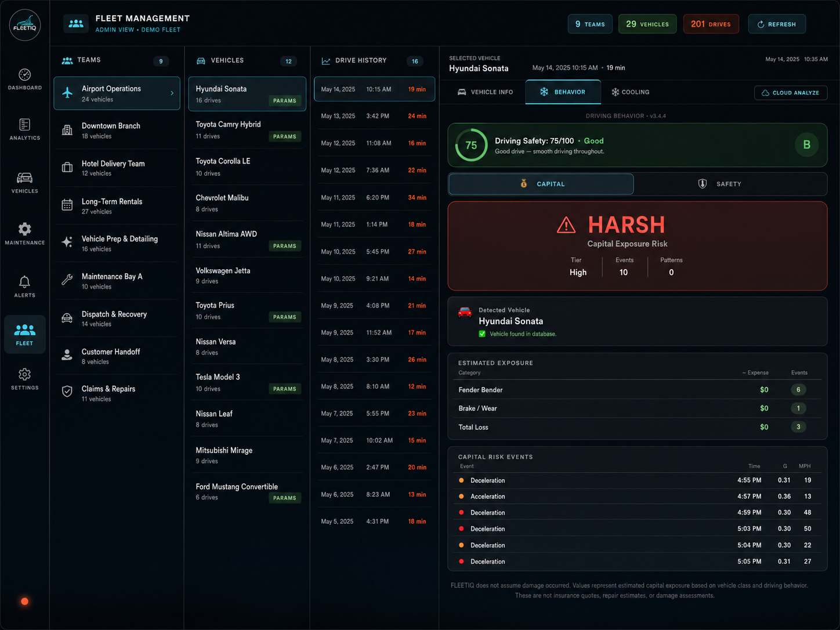Select the Behavior tab
This screenshot has width=840, height=630.
563,92
